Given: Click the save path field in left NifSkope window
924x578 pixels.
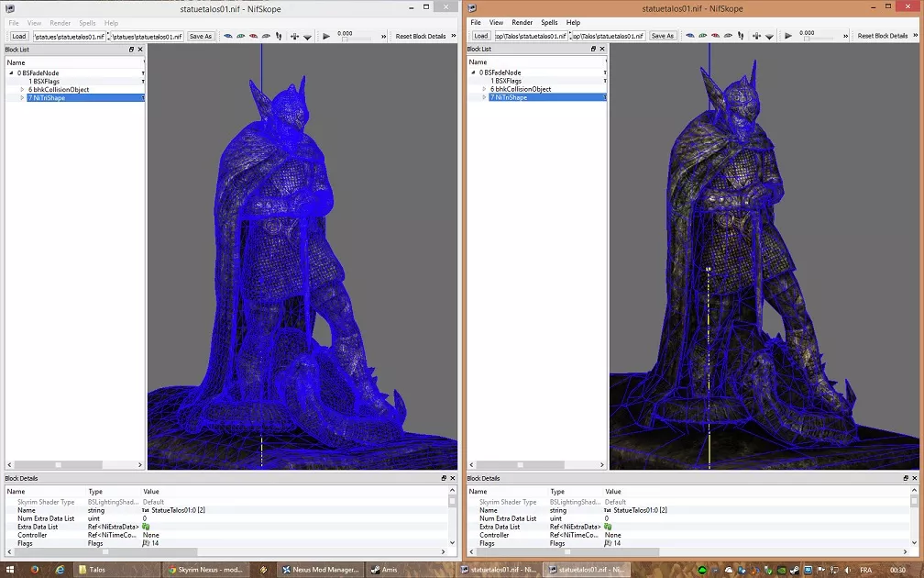Looking at the screenshot, I should click(147, 37).
